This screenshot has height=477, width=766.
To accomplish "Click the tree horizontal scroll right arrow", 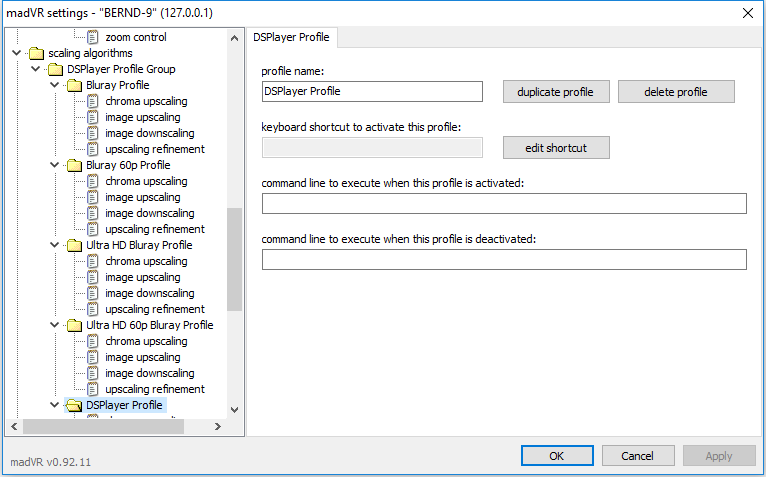I will point(218,427).
